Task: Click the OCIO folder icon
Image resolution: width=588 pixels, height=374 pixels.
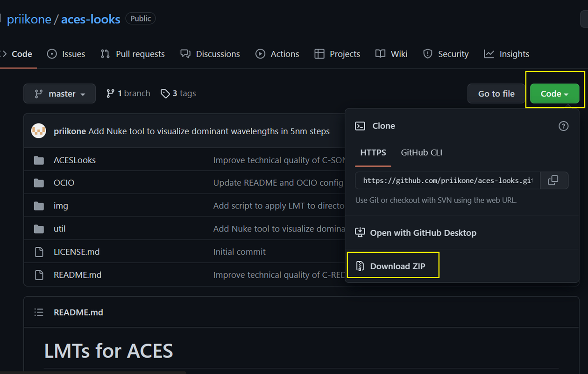Action: click(39, 183)
